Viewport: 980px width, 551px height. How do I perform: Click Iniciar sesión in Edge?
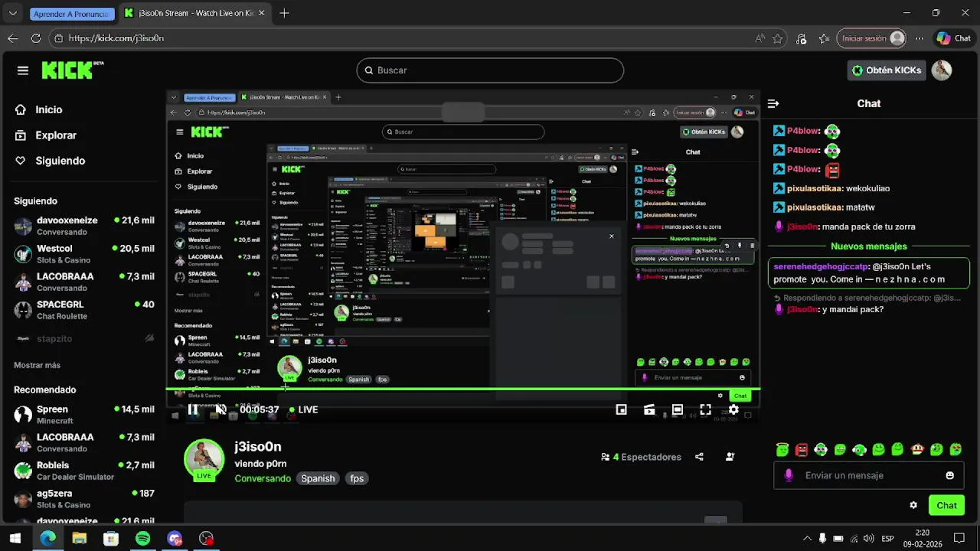click(x=872, y=38)
